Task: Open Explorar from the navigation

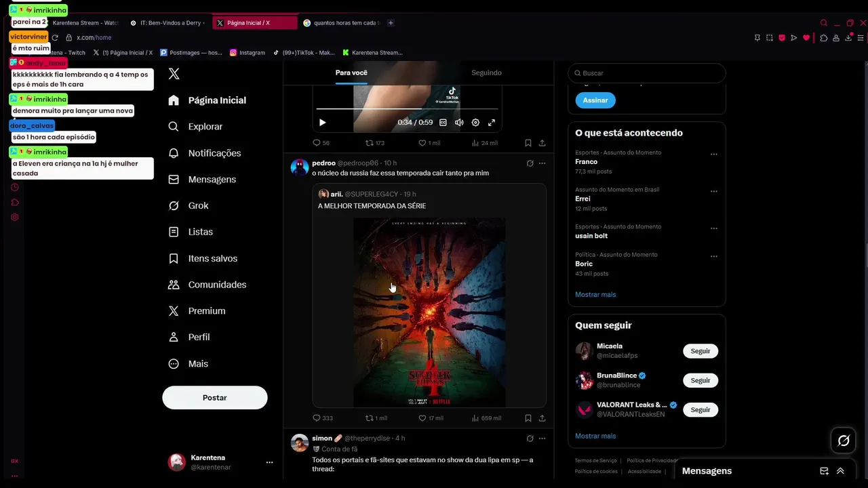Action: 195,127
